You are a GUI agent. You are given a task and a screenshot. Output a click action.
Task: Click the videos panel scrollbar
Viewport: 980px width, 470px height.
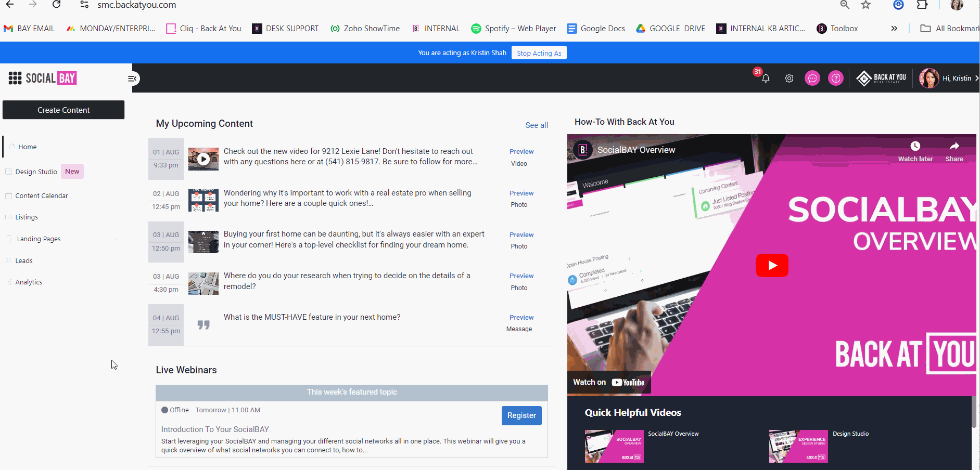[x=974, y=412]
